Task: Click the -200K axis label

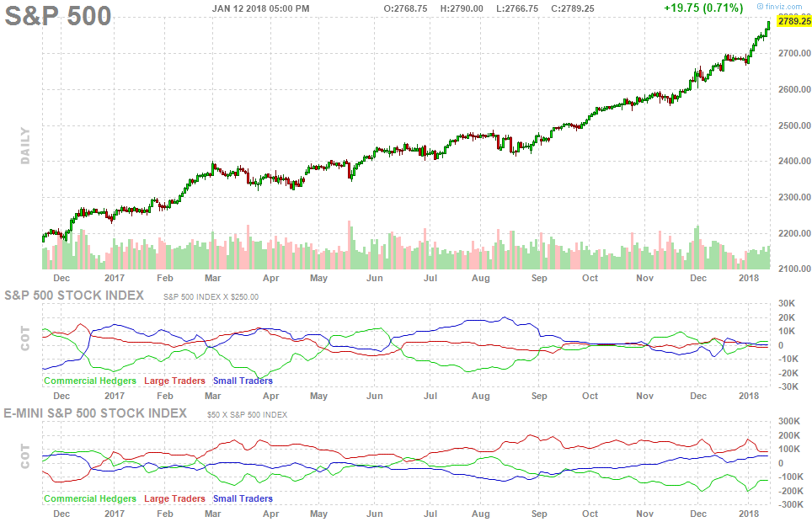Action: pos(791,491)
